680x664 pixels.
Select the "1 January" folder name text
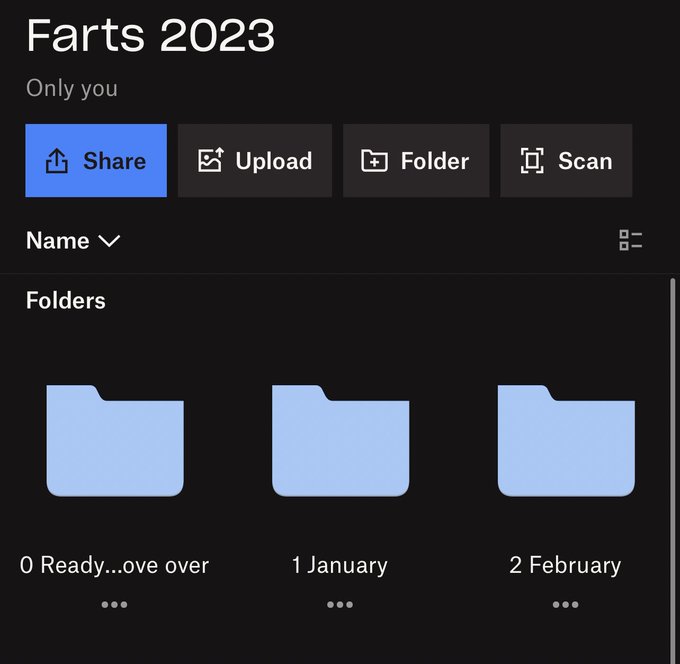click(x=340, y=566)
